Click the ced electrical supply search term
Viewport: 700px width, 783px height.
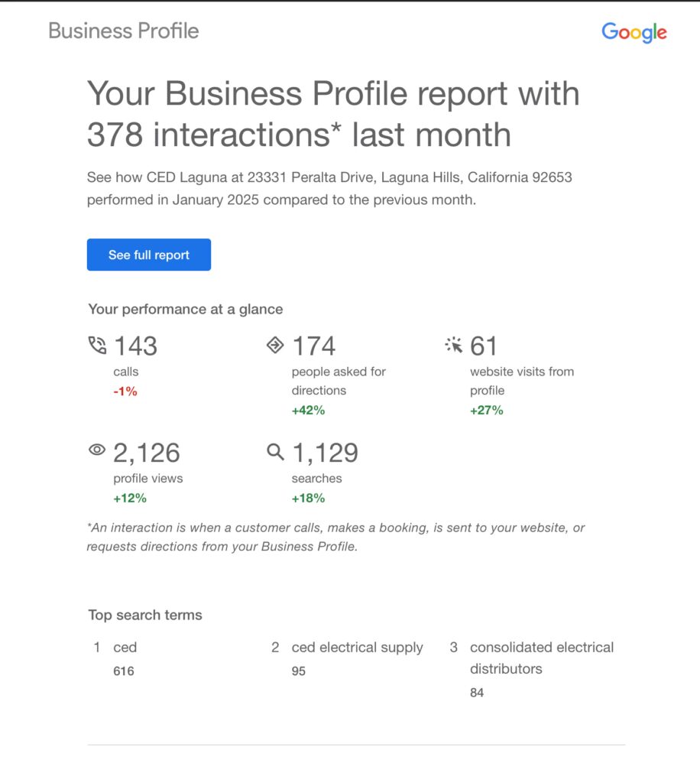click(x=357, y=647)
